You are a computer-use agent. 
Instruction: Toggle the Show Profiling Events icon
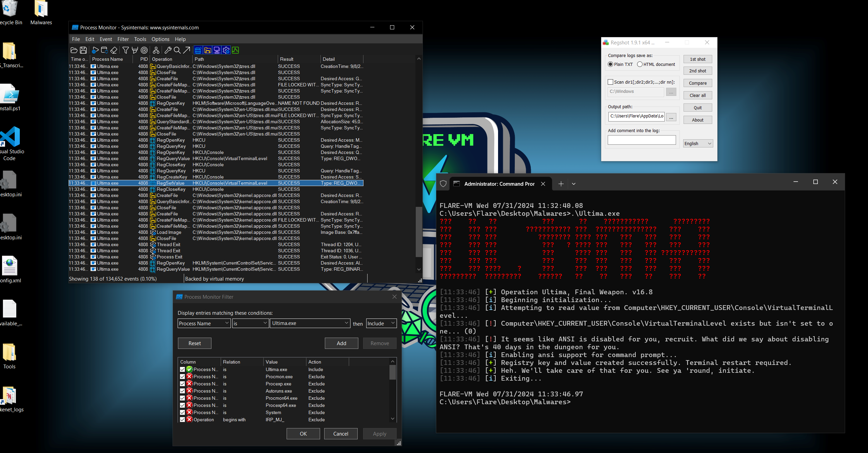(235, 50)
